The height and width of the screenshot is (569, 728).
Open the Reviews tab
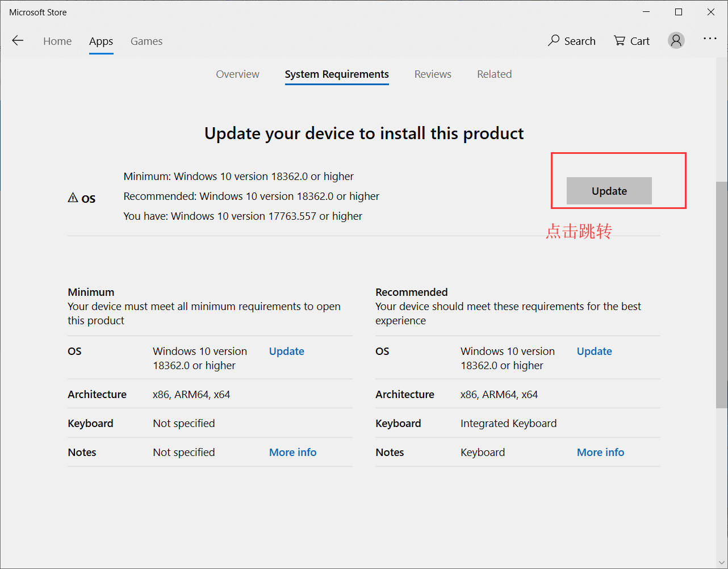coord(433,74)
